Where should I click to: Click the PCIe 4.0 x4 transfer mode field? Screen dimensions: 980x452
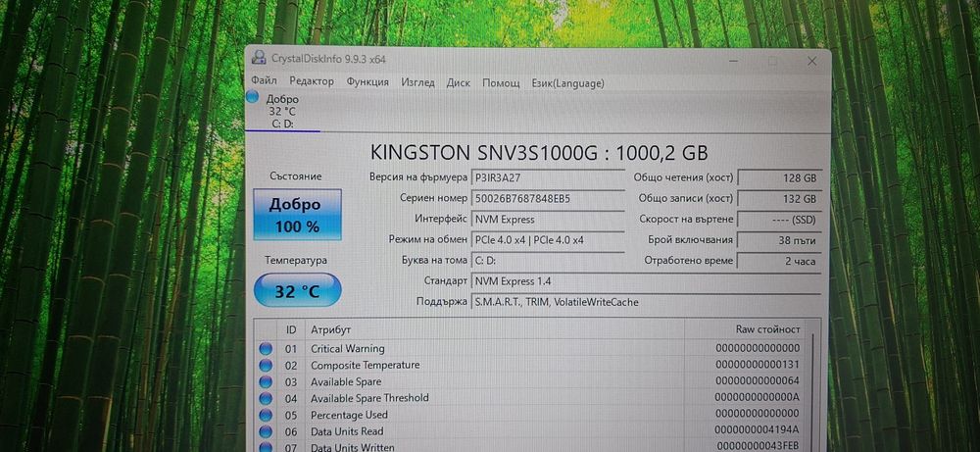[x=548, y=239]
